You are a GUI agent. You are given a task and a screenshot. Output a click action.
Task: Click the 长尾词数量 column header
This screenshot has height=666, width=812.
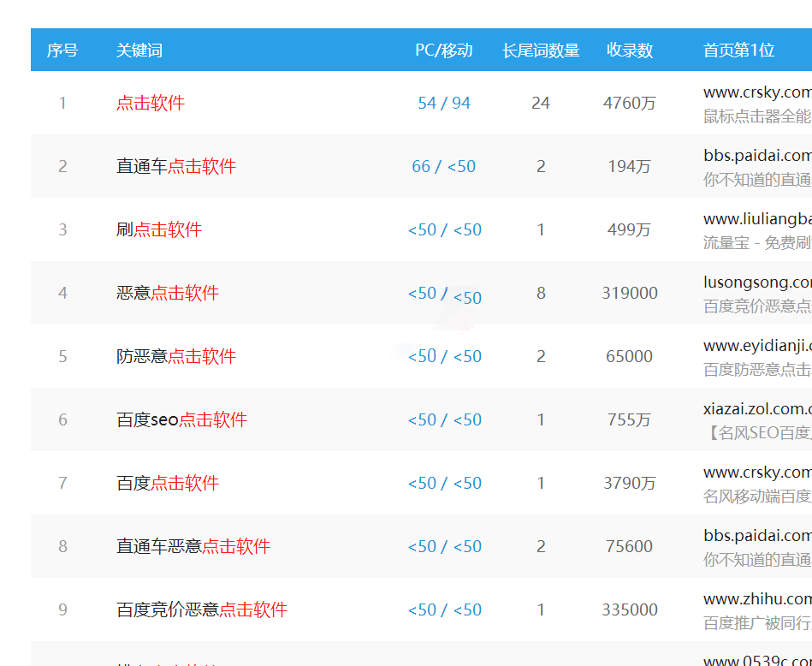tap(541, 51)
